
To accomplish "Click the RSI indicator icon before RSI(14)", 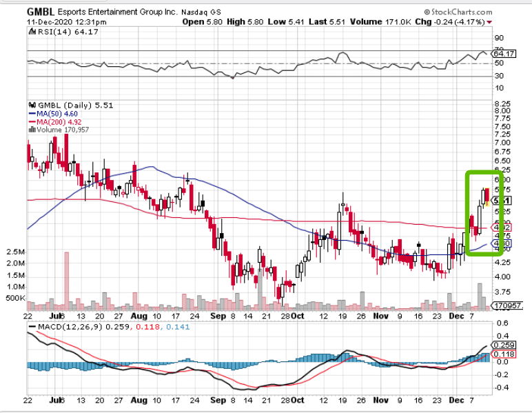I will [32, 32].
